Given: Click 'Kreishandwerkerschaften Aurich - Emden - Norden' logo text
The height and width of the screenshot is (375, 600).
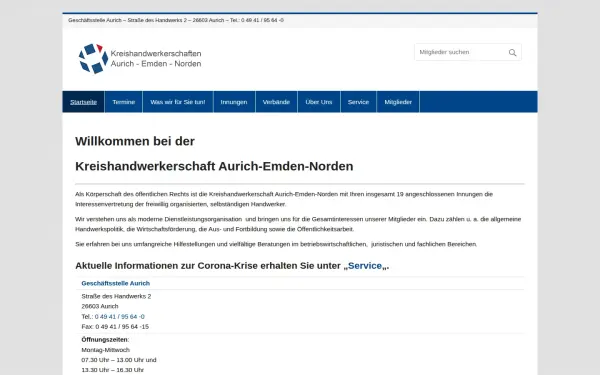Looking at the screenshot, I should pyautogui.click(x=156, y=59).
